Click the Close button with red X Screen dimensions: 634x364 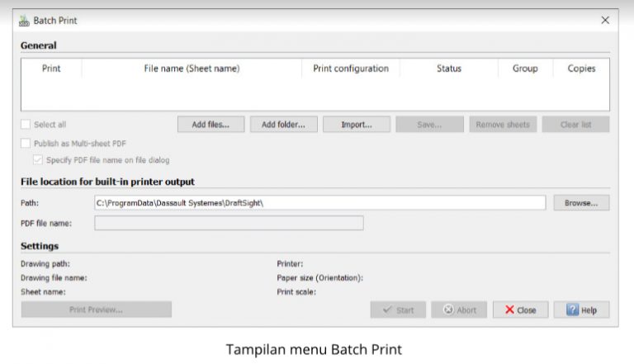pyautogui.click(x=520, y=310)
